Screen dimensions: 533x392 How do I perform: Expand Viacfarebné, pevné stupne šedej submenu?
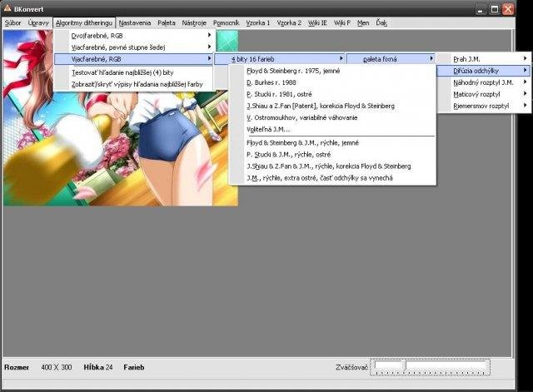click(x=133, y=47)
